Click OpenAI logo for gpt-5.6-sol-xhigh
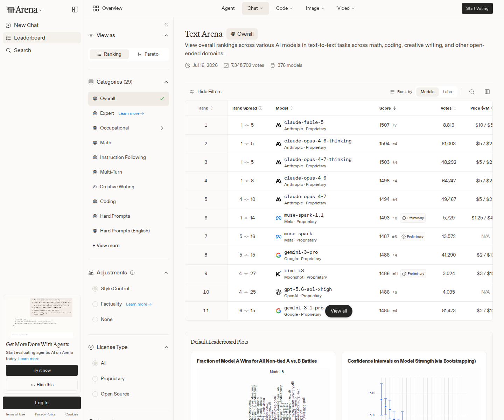Viewport: 504px width, 420px height. click(x=279, y=292)
